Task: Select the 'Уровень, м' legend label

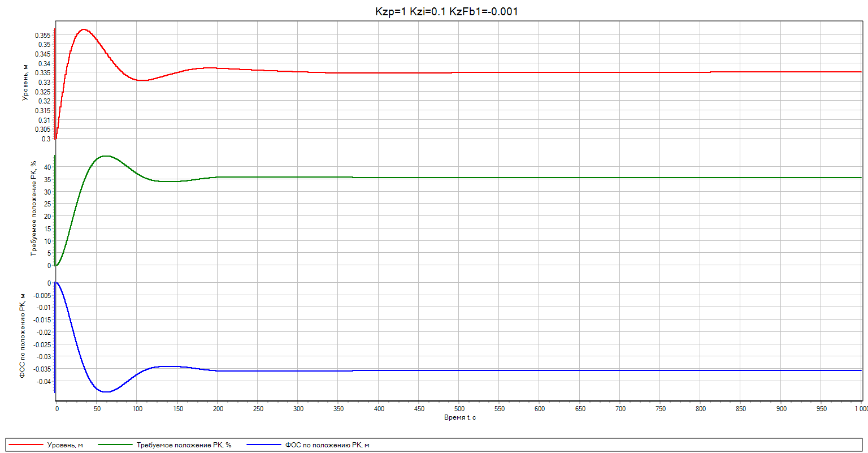Action: [65, 445]
